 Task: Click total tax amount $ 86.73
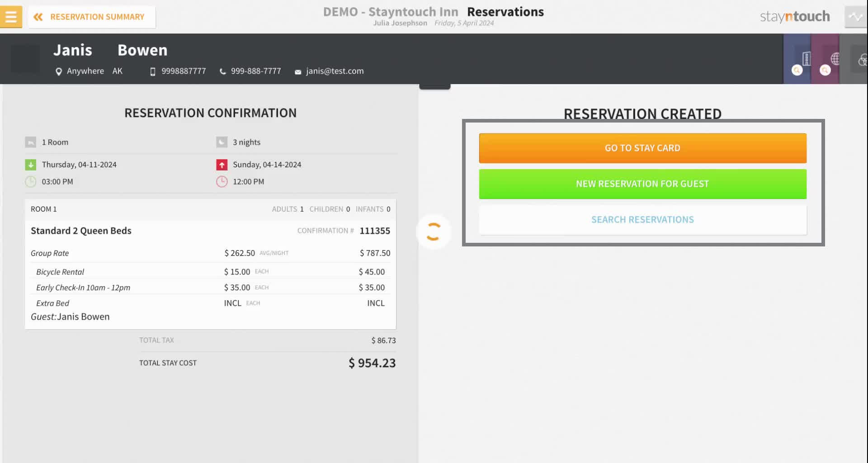tap(383, 340)
